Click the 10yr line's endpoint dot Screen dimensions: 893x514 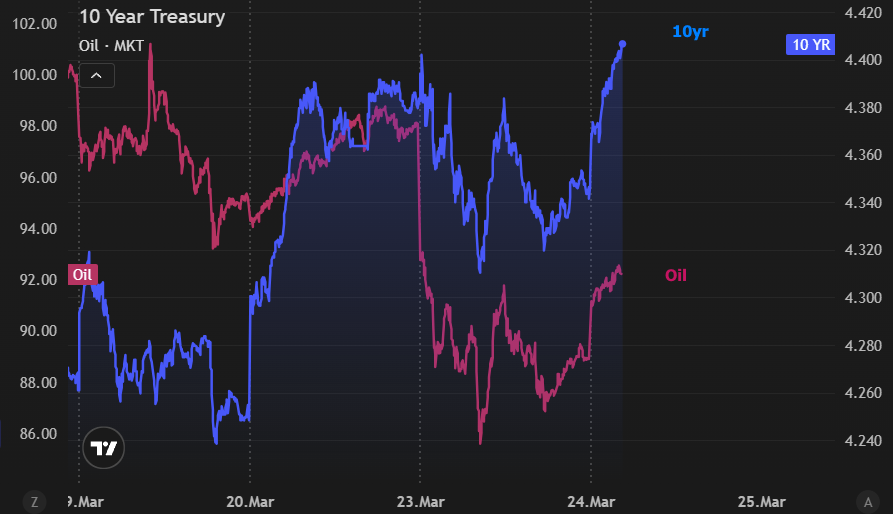623,44
